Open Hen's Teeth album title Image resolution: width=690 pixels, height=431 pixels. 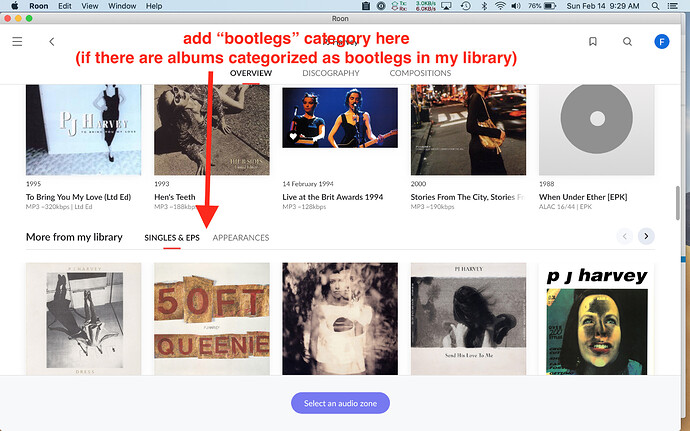click(x=175, y=197)
